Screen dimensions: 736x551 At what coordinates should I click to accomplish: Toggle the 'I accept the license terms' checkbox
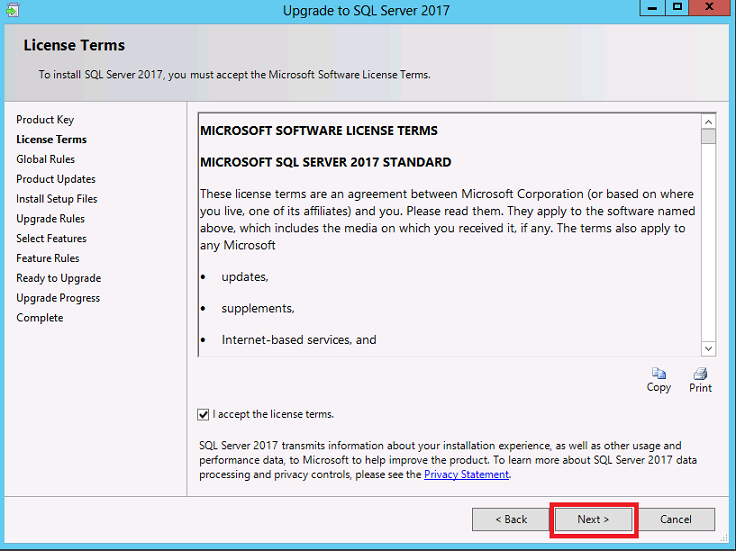(203, 414)
